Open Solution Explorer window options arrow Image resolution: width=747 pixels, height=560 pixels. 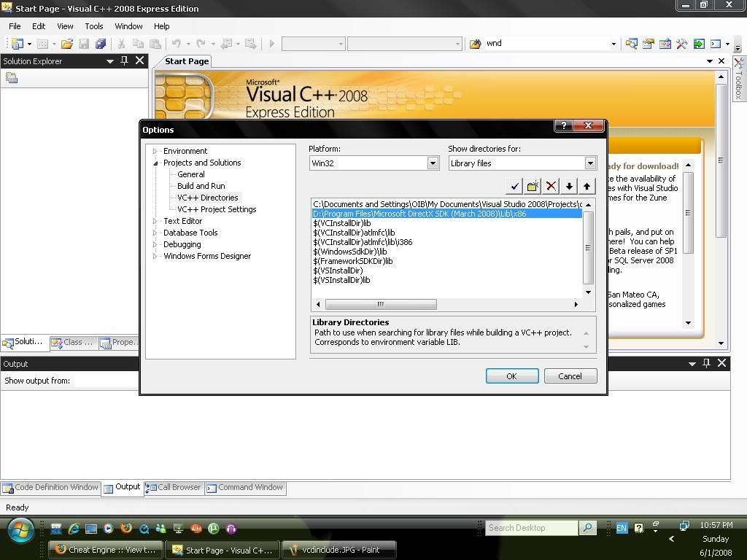pos(110,61)
